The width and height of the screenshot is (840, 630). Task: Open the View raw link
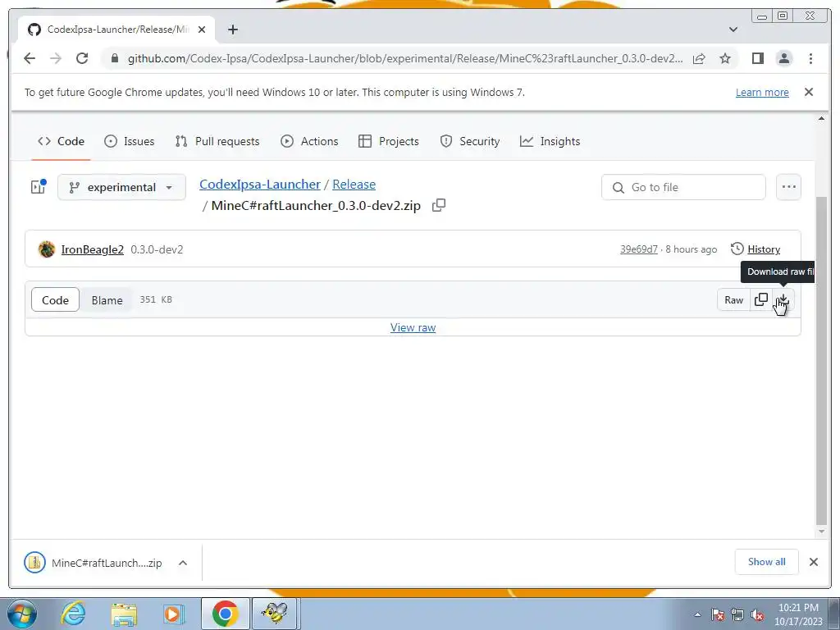pyautogui.click(x=413, y=327)
